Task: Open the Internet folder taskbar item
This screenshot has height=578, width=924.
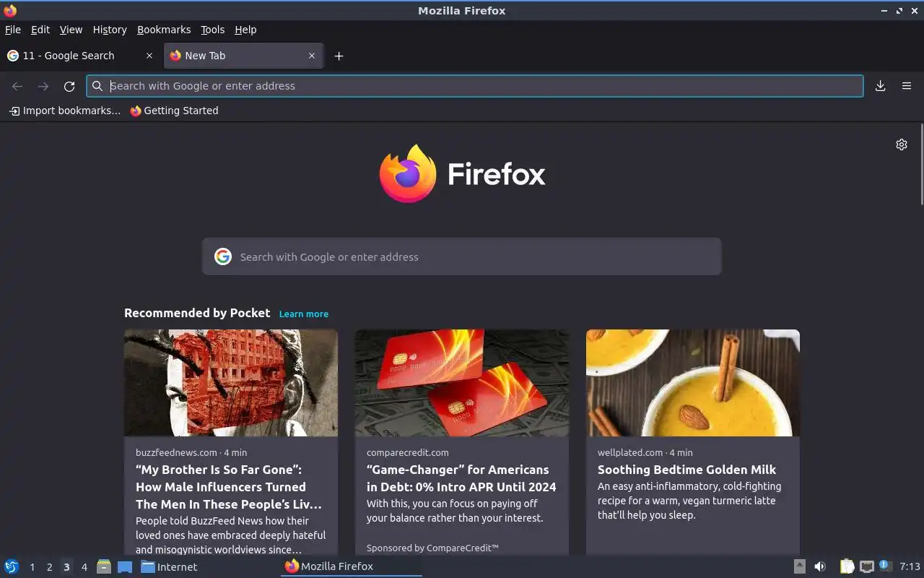Action: (169, 566)
